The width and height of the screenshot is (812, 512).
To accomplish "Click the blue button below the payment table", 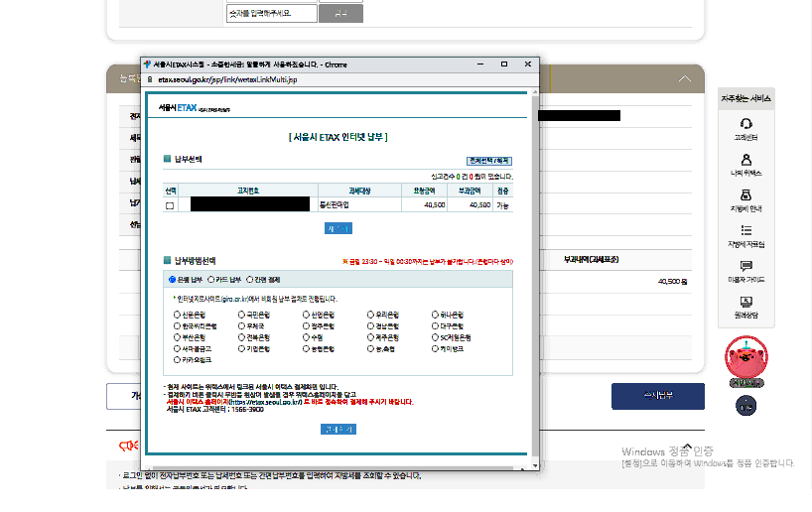I will [x=338, y=228].
